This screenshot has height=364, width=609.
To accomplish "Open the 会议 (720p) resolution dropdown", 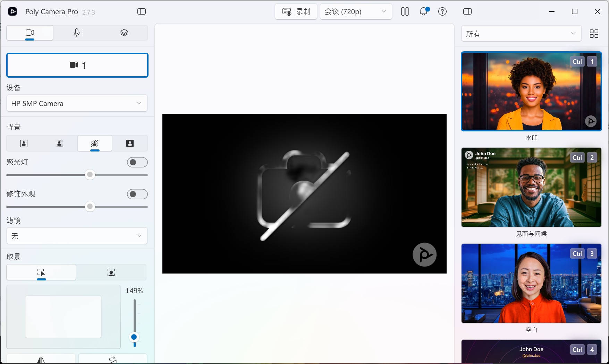I will (356, 11).
